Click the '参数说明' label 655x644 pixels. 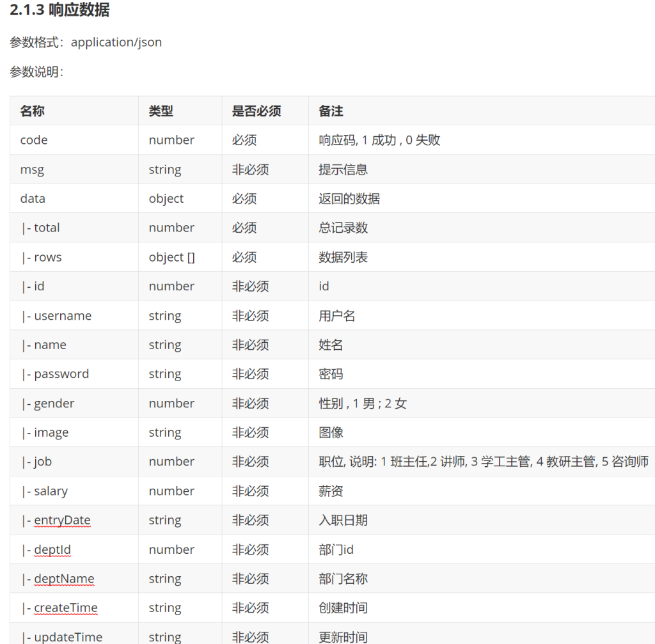[36, 72]
